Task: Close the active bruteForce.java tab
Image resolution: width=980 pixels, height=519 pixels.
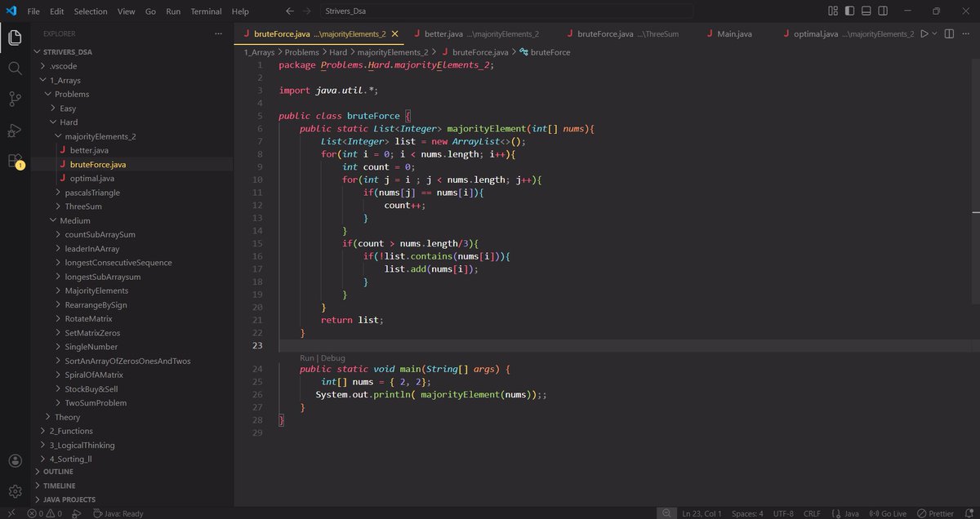Action: click(396, 34)
